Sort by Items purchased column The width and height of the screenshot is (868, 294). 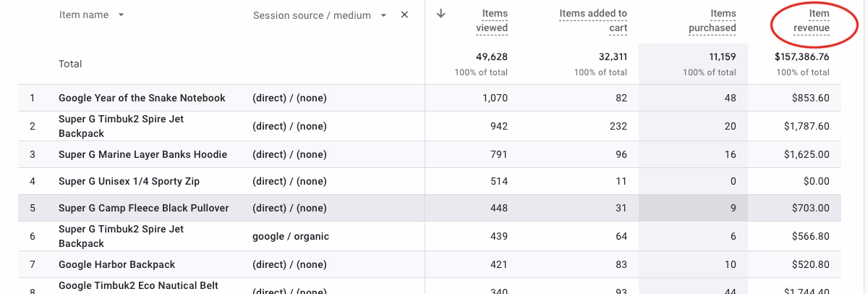[712, 20]
